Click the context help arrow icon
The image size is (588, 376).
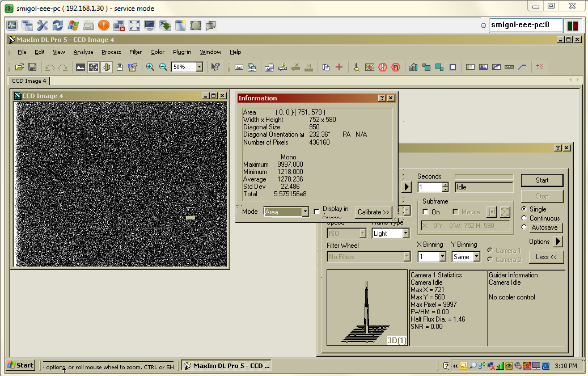[x=215, y=67]
